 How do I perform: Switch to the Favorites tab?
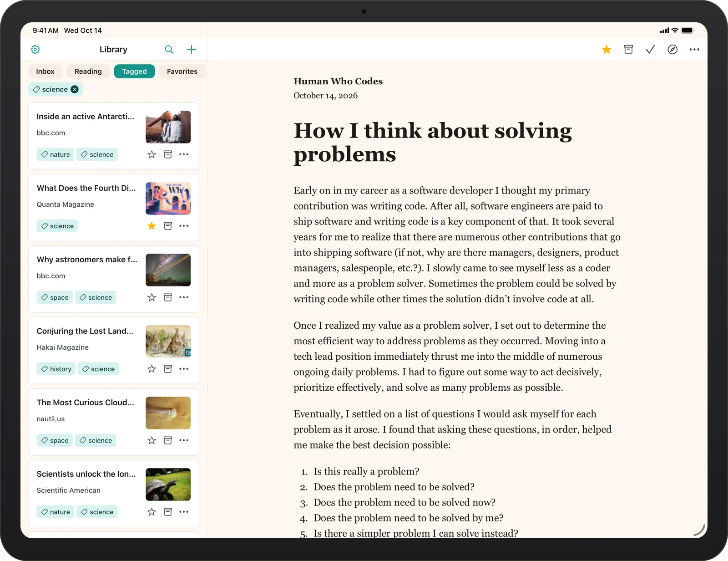tap(182, 71)
